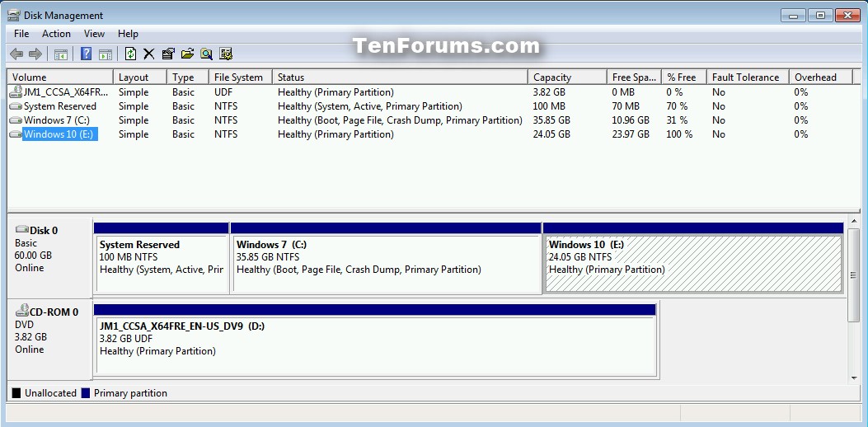
Task: Sort by the Free Space column header
Action: [x=635, y=77]
